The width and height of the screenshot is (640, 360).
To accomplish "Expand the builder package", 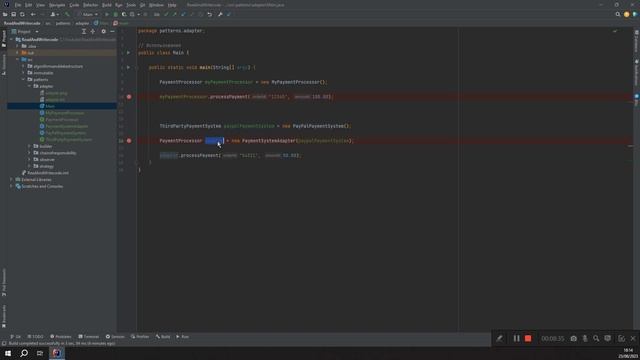I will pyautogui.click(x=30, y=146).
